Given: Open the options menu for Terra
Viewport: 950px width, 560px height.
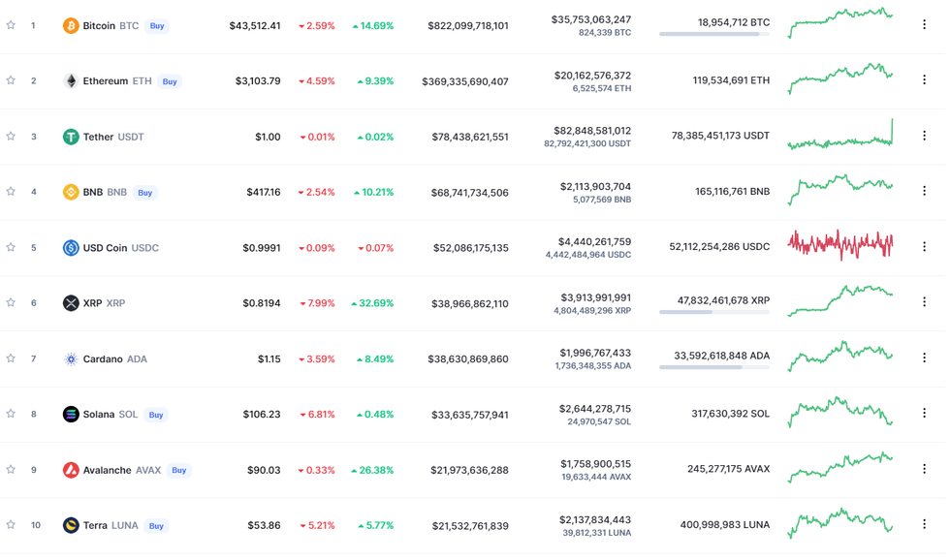Looking at the screenshot, I should tap(924, 524).
